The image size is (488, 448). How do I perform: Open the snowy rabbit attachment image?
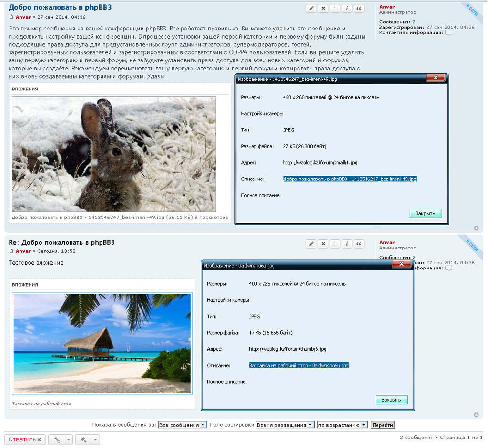114,154
